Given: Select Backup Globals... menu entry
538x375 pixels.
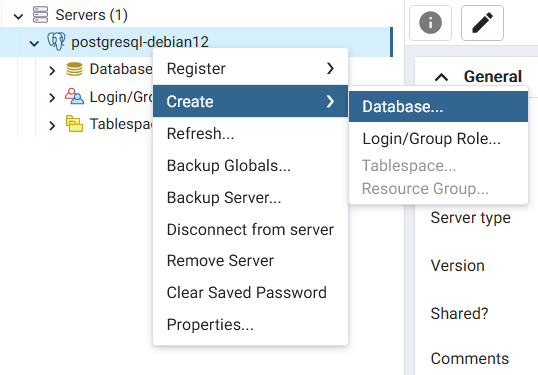Looking at the screenshot, I should [x=250, y=165].
